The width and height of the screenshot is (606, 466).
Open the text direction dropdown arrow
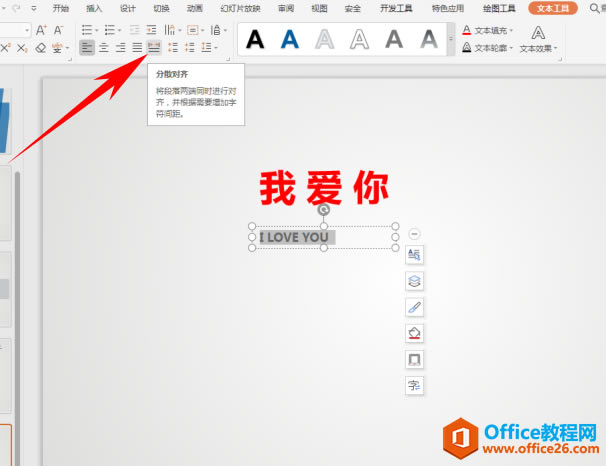tap(180, 30)
